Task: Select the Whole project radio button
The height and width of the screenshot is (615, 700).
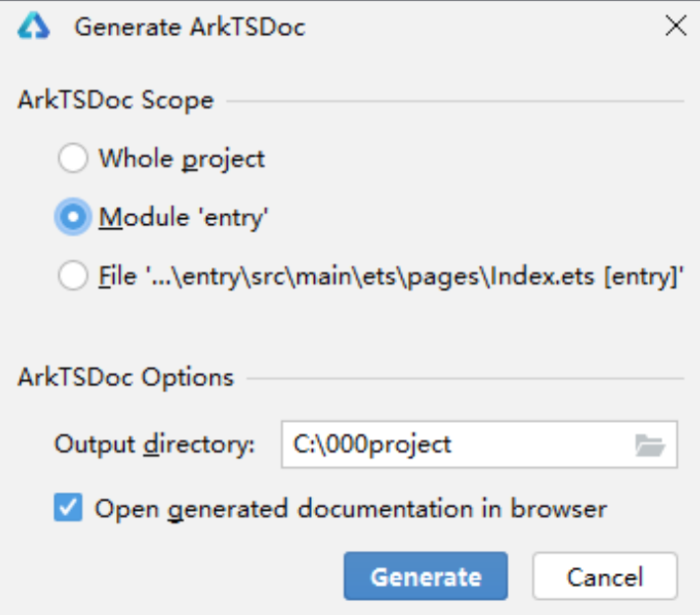Action: [x=72, y=159]
